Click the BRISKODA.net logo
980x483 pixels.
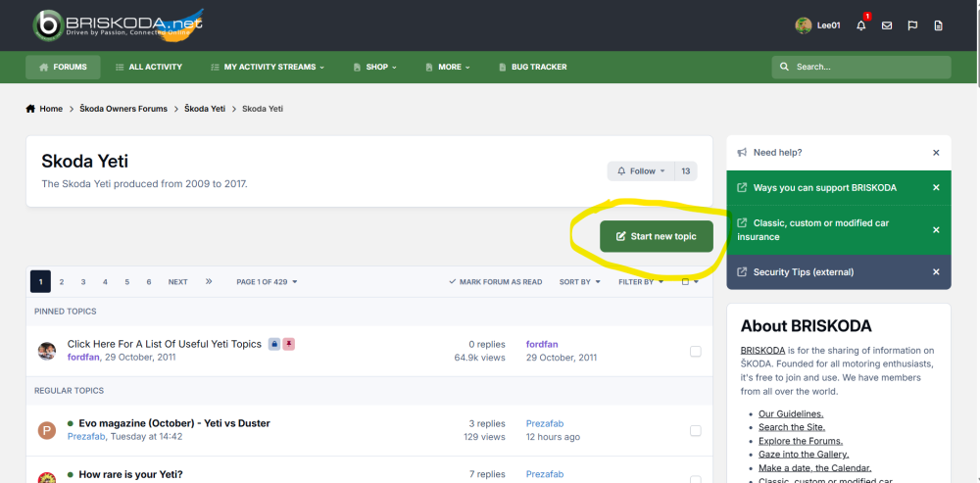coord(119,25)
